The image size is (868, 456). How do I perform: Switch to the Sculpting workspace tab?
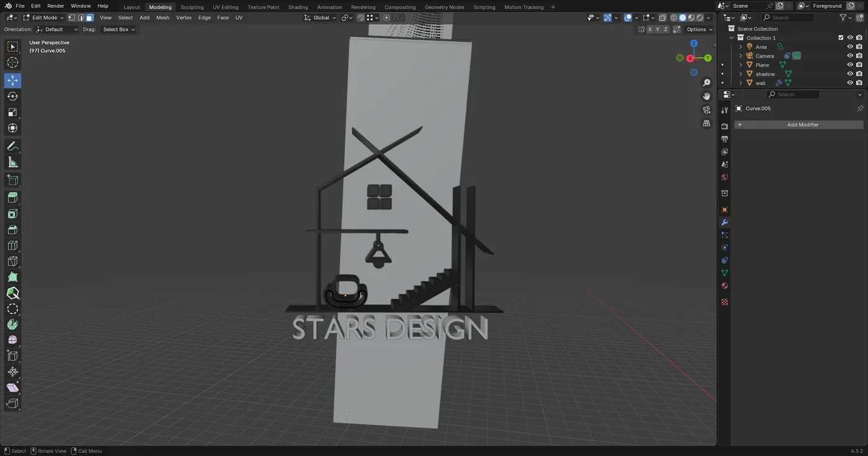[192, 7]
